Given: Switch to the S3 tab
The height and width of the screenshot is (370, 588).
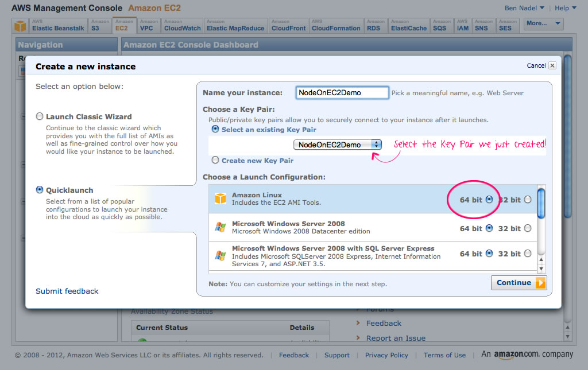Looking at the screenshot, I should (99, 25).
